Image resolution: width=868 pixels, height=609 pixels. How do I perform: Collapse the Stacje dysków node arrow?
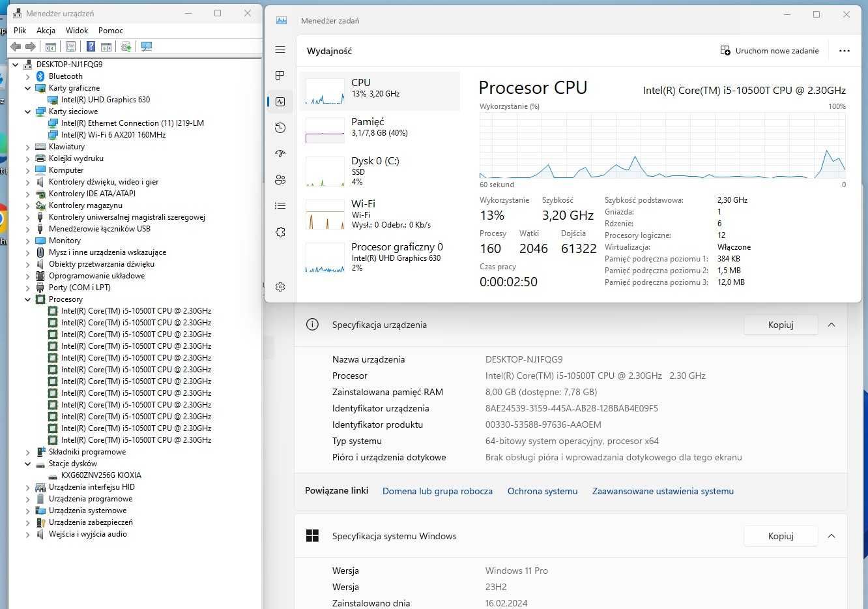coord(28,464)
